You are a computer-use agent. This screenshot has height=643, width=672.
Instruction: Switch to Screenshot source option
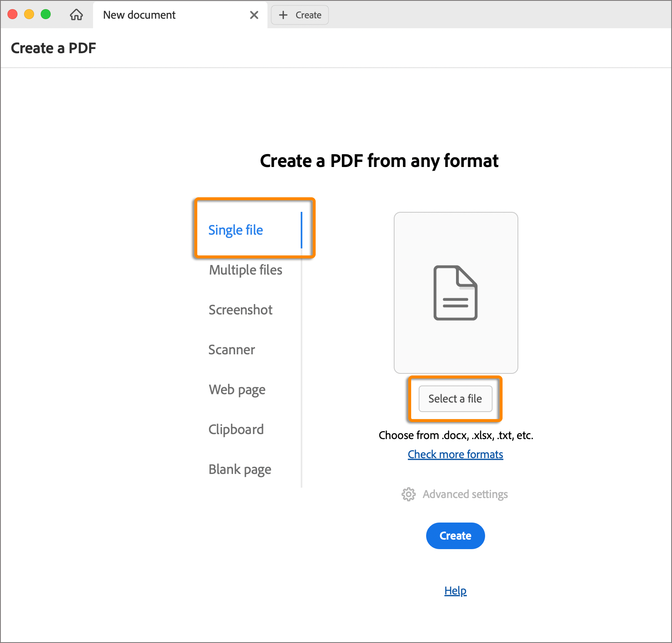click(x=240, y=310)
